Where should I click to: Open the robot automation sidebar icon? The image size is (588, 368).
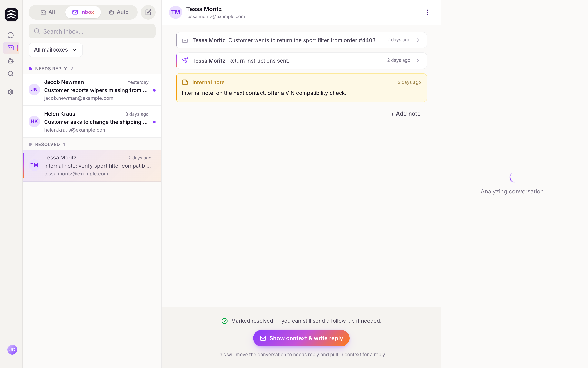click(10, 61)
